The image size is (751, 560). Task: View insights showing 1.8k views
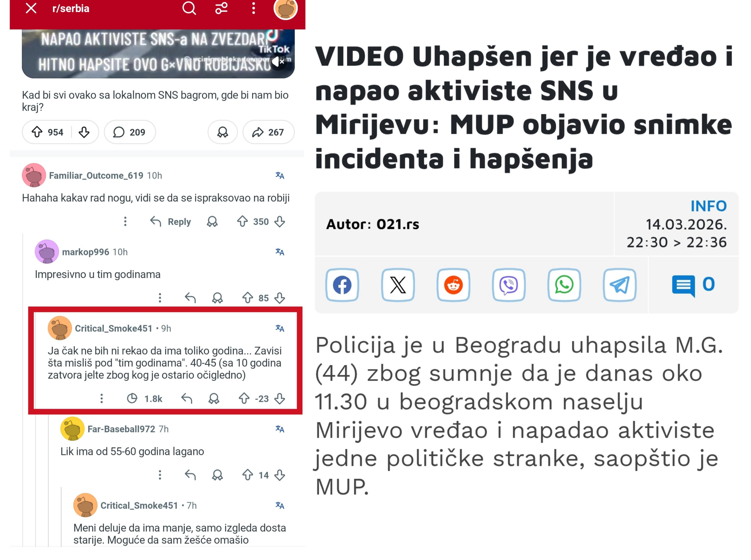[x=144, y=398]
